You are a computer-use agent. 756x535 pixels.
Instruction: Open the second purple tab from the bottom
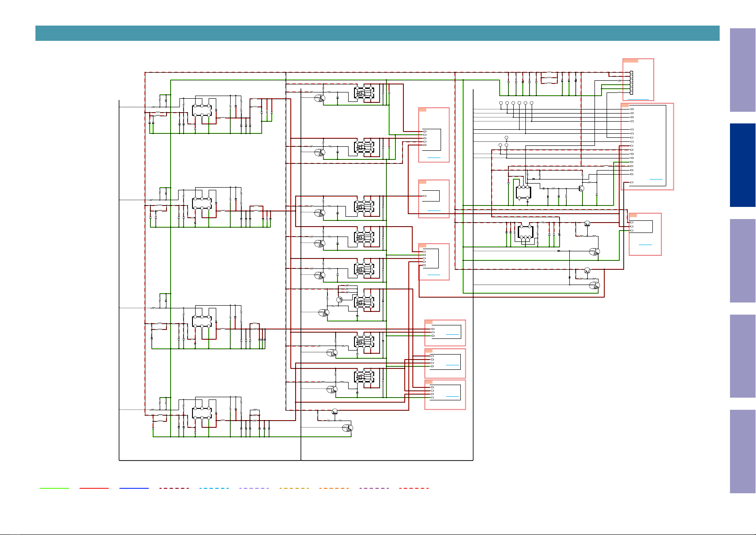tap(743, 356)
